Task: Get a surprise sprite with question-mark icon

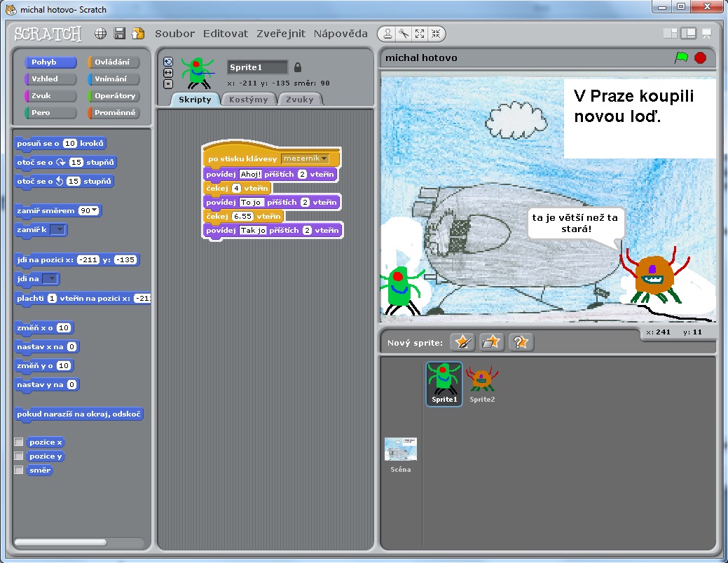Action: pos(521,342)
